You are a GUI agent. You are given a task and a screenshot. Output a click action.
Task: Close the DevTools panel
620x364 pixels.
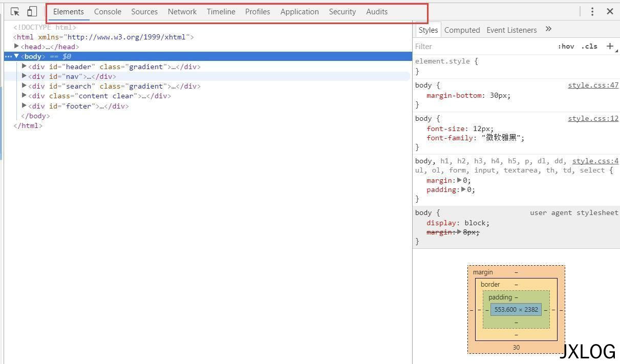[610, 11]
